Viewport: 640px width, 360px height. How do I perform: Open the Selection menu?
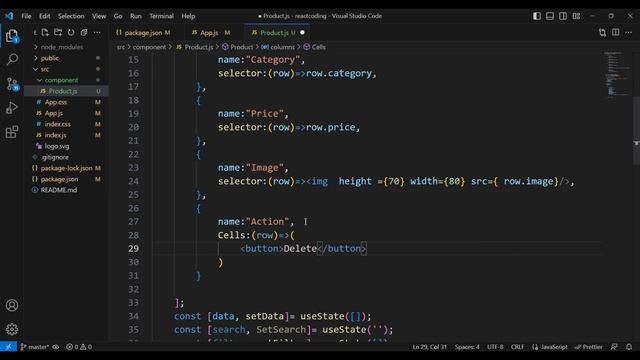click(71, 16)
